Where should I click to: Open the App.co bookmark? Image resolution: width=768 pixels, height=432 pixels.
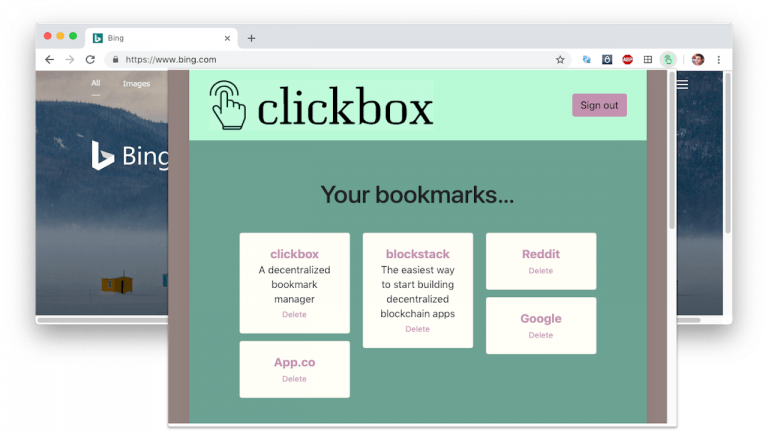click(294, 362)
